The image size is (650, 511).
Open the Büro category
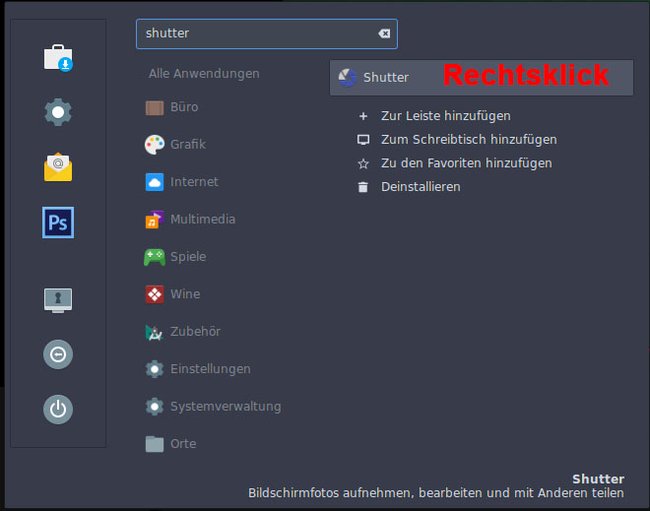(172, 107)
